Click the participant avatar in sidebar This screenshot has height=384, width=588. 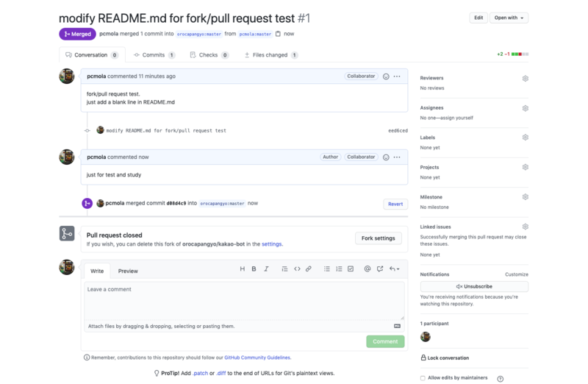tap(426, 337)
